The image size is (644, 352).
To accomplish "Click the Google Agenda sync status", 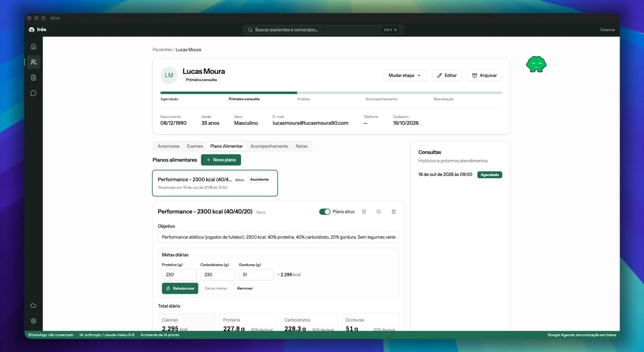I will (582, 335).
